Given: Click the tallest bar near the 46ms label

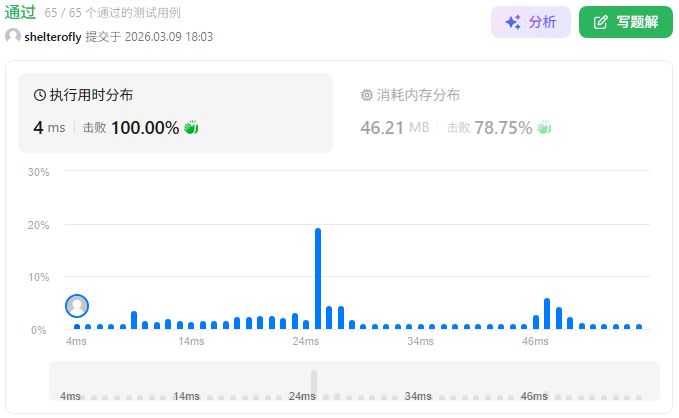Looking at the screenshot, I should pos(547,314).
